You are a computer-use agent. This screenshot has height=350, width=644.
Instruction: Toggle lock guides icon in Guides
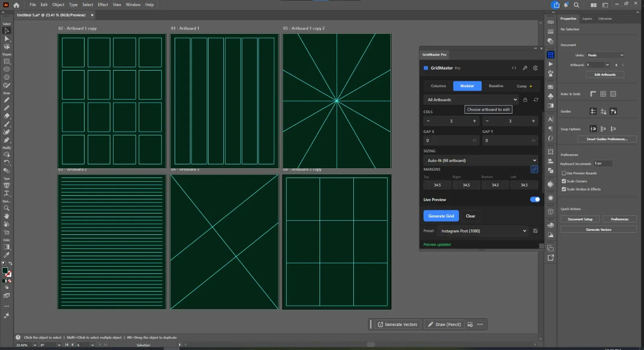pos(603,111)
